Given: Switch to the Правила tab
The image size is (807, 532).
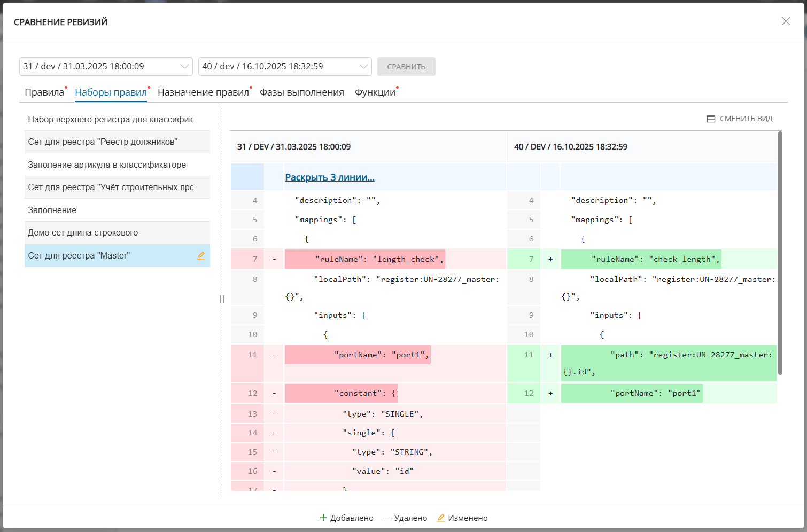Looking at the screenshot, I should coord(44,92).
